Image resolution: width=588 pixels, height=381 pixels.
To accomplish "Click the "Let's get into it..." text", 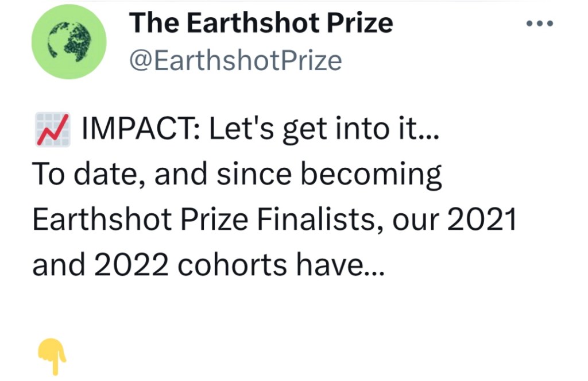I will point(323,130).
